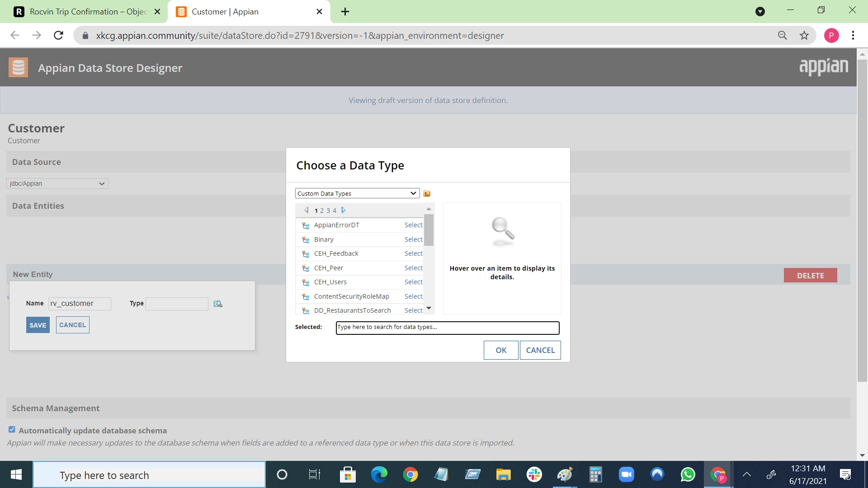The height and width of the screenshot is (488, 868).
Task: Go back in browser history
Action: point(15,35)
